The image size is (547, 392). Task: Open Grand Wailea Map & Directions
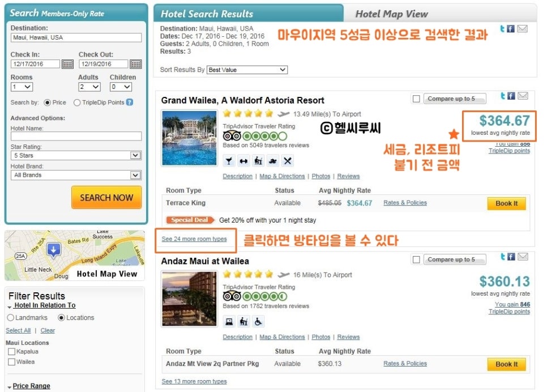pyautogui.click(x=282, y=176)
